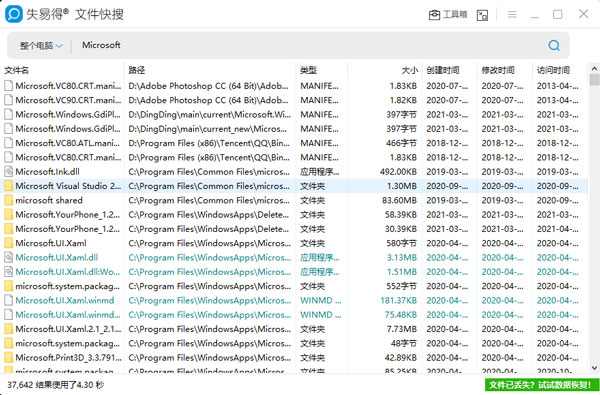This screenshot has height=395, width=600.
Task: Sort by 创建时间 column header
Action: tap(443, 70)
